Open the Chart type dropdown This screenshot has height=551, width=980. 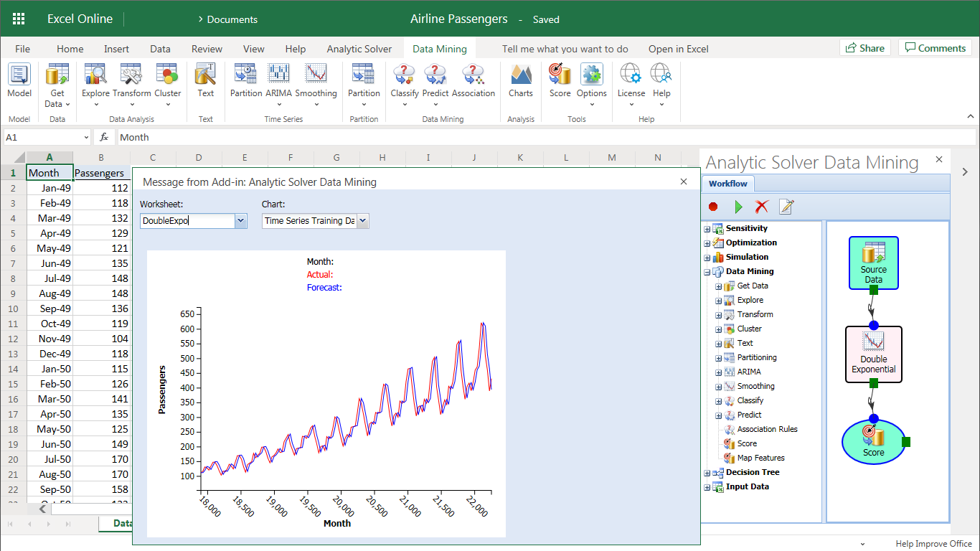(362, 221)
